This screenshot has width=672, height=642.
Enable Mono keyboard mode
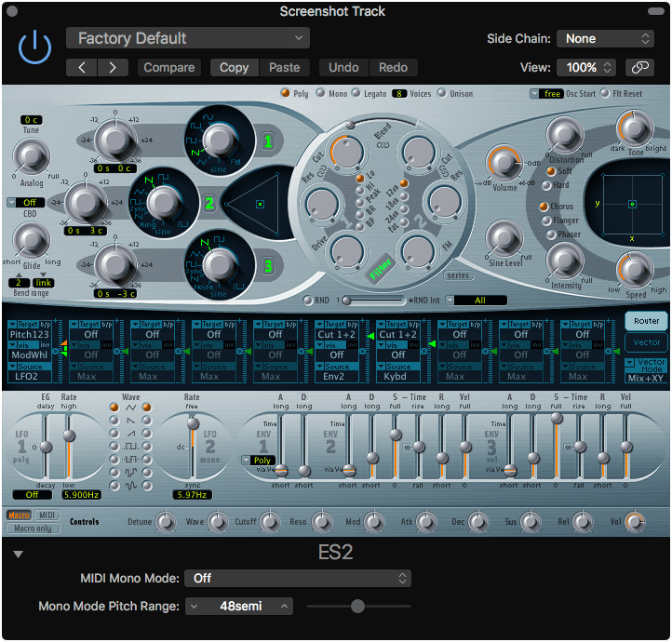pyautogui.click(x=321, y=94)
